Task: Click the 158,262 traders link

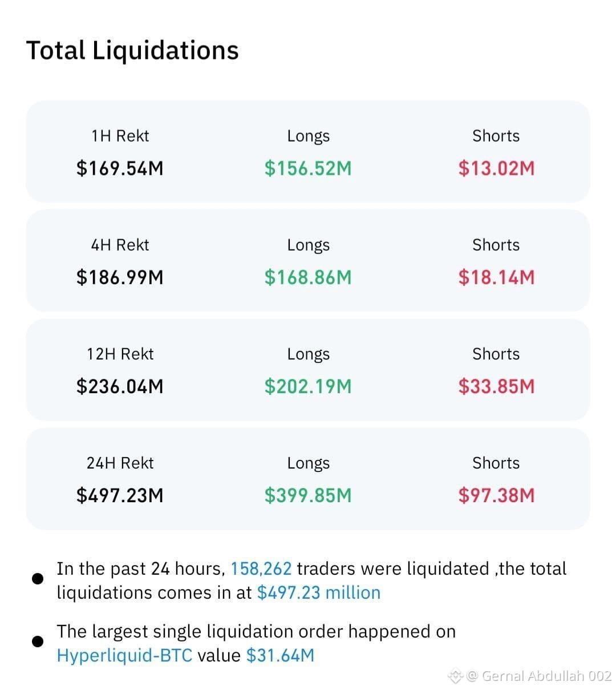Action: (x=261, y=568)
